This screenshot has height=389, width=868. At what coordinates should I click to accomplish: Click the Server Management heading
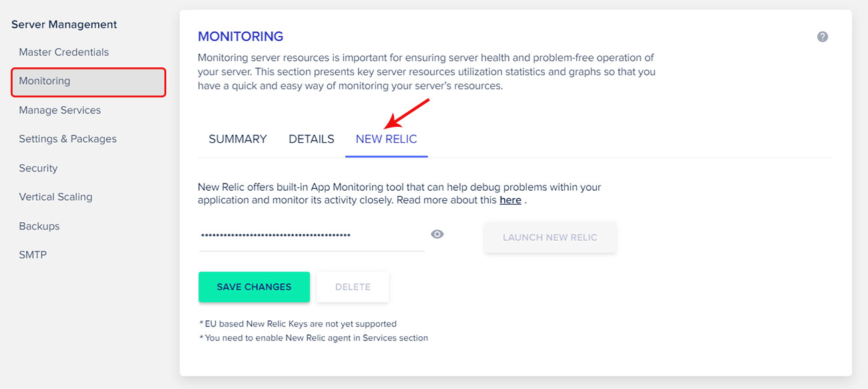(x=64, y=25)
